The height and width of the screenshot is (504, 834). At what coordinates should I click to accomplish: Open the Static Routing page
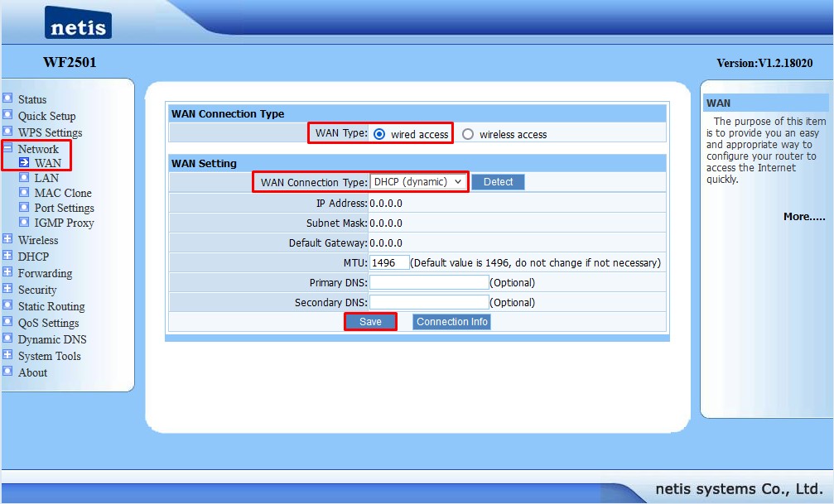[x=51, y=306]
